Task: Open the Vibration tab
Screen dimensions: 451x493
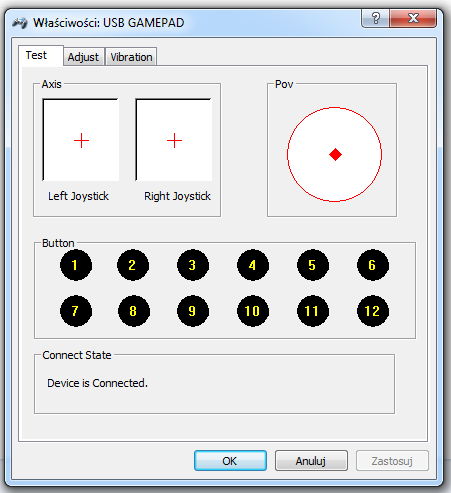Action: [x=131, y=57]
